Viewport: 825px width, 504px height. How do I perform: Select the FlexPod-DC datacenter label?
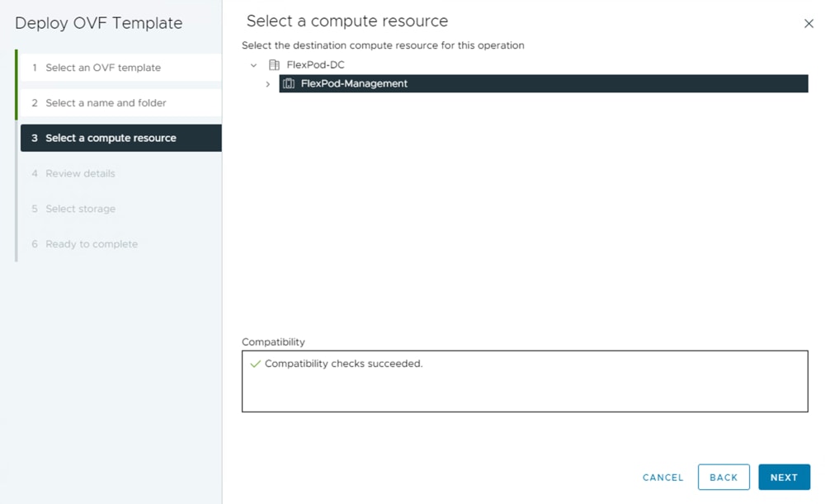315,65
